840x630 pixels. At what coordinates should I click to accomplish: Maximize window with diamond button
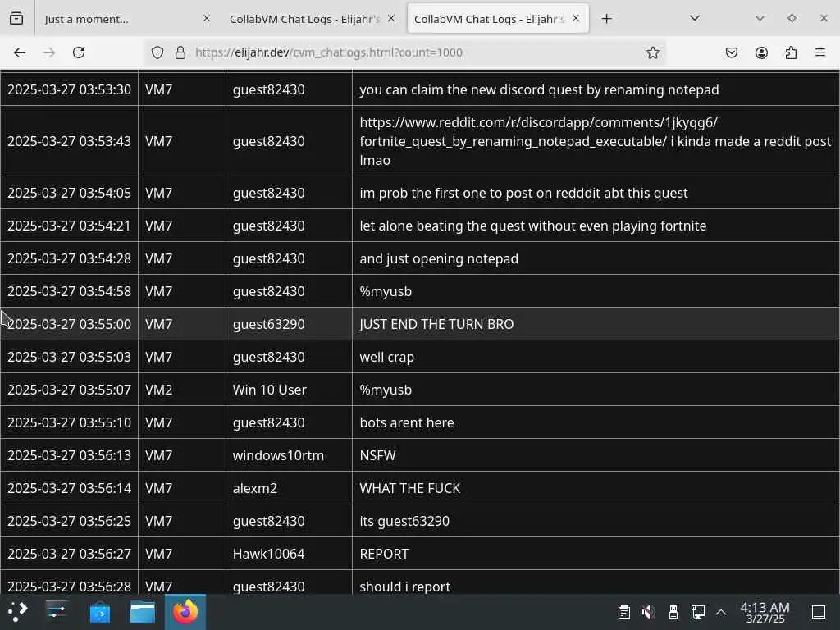pyautogui.click(x=792, y=18)
